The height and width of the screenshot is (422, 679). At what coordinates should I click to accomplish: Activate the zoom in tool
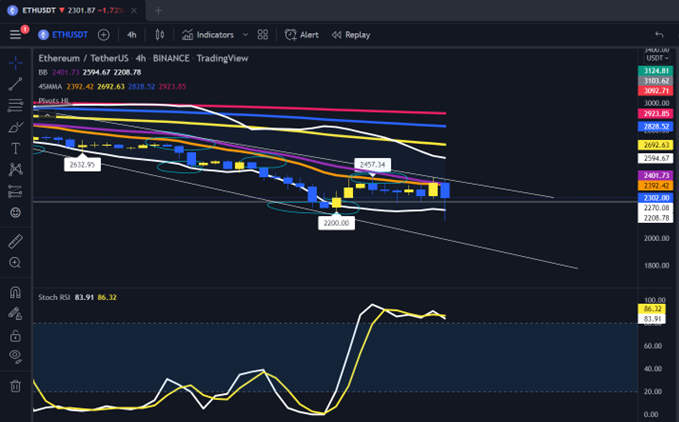tap(16, 263)
